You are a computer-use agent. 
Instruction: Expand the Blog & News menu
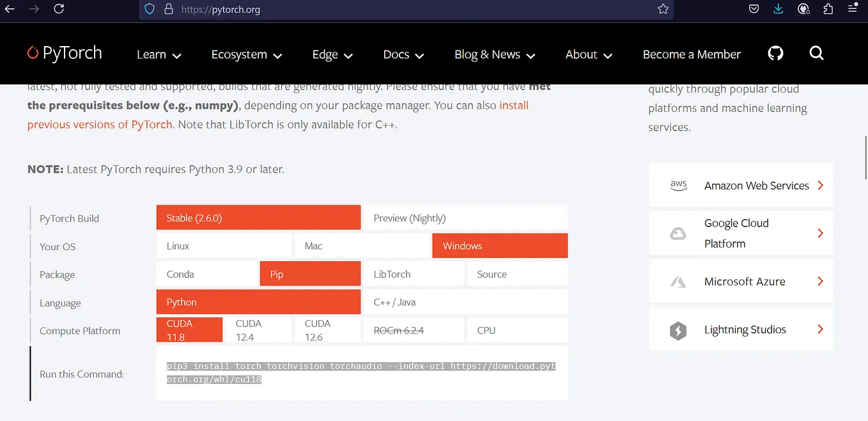pos(494,54)
